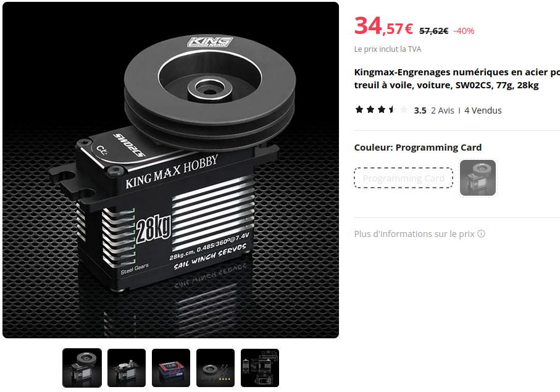Select the servo with pulley thumbnail
The width and height of the screenshot is (560, 392).
[82, 368]
